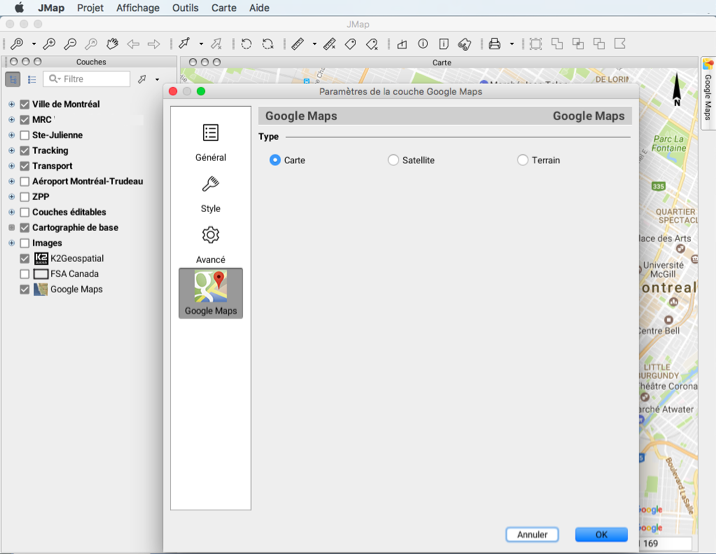The height and width of the screenshot is (554, 716).
Task: Expand the Tracking group
Action: [x=11, y=151]
